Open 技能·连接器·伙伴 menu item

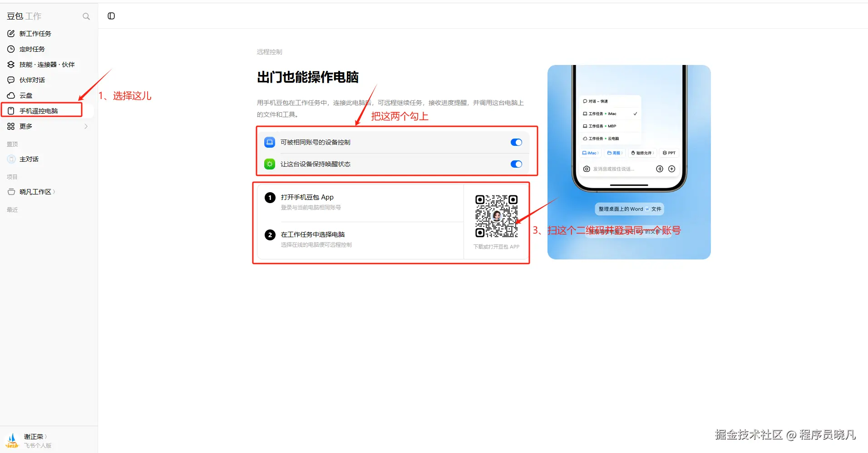coord(48,65)
